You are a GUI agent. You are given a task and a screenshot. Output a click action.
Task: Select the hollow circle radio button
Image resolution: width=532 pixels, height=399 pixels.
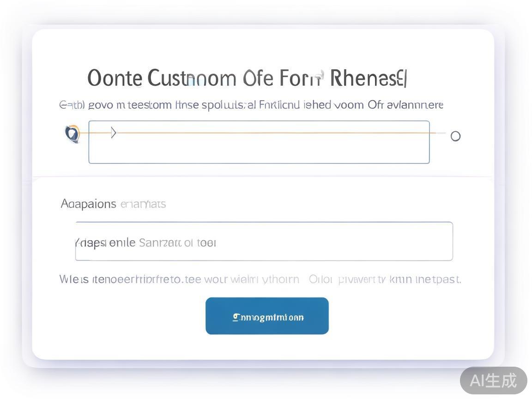pyautogui.click(x=455, y=136)
